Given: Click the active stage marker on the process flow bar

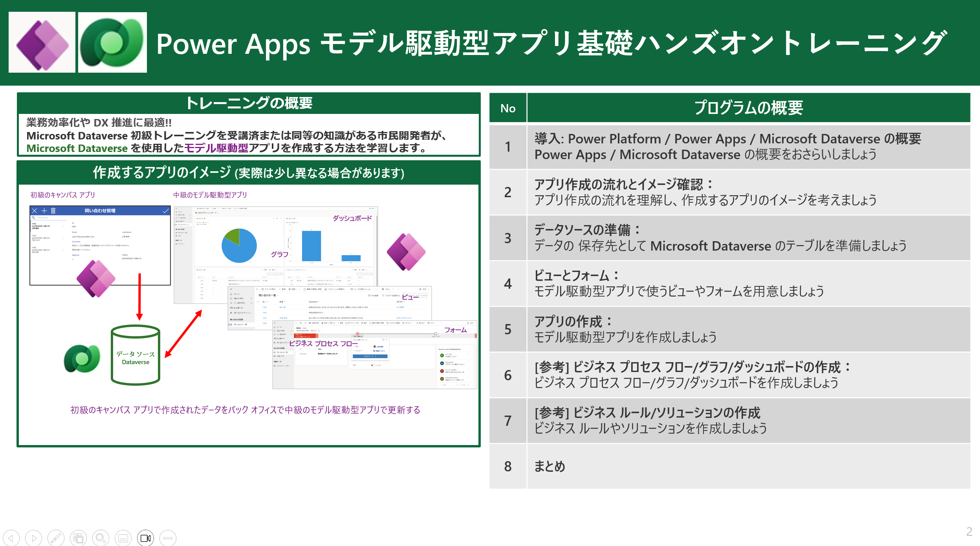Looking at the screenshot, I should pos(357,333).
